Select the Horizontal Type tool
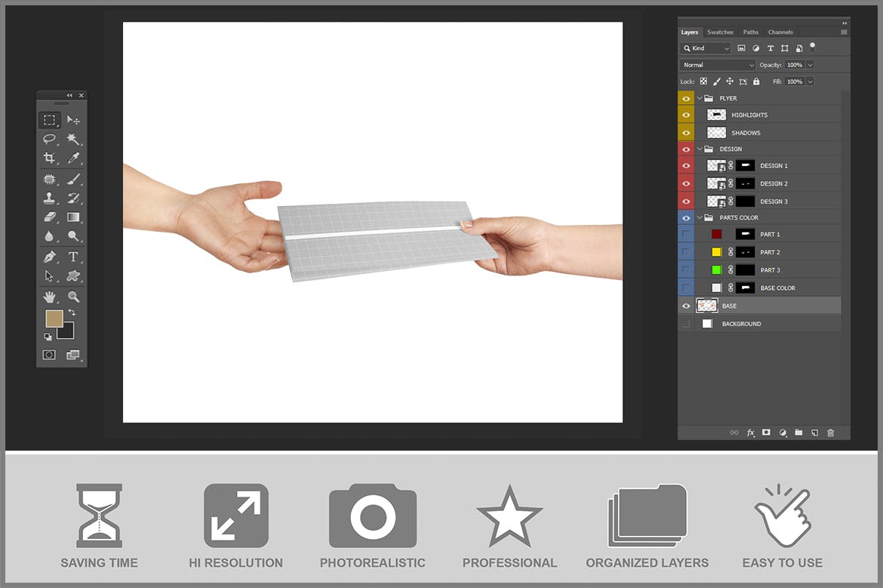 coord(73,257)
